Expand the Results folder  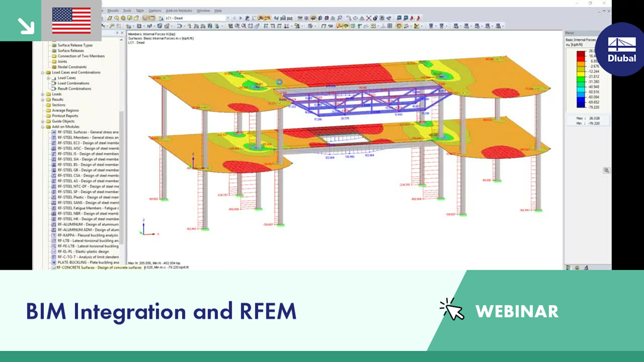(x=43, y=100)
